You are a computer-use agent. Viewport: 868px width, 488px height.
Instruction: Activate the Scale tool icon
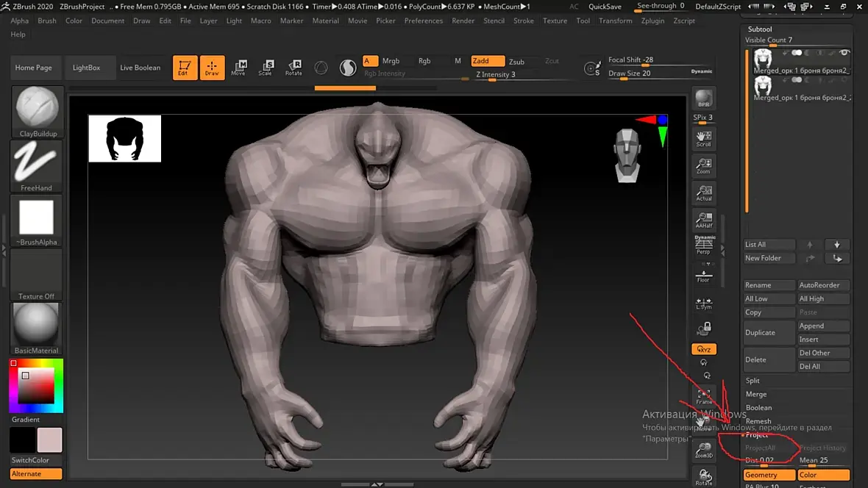[266, 68]
